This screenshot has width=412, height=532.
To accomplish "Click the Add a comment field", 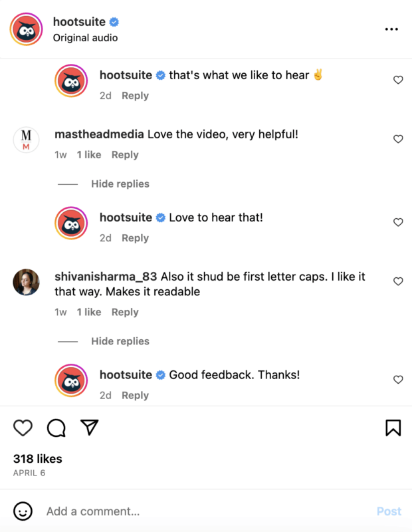I will tap(199, 511).
